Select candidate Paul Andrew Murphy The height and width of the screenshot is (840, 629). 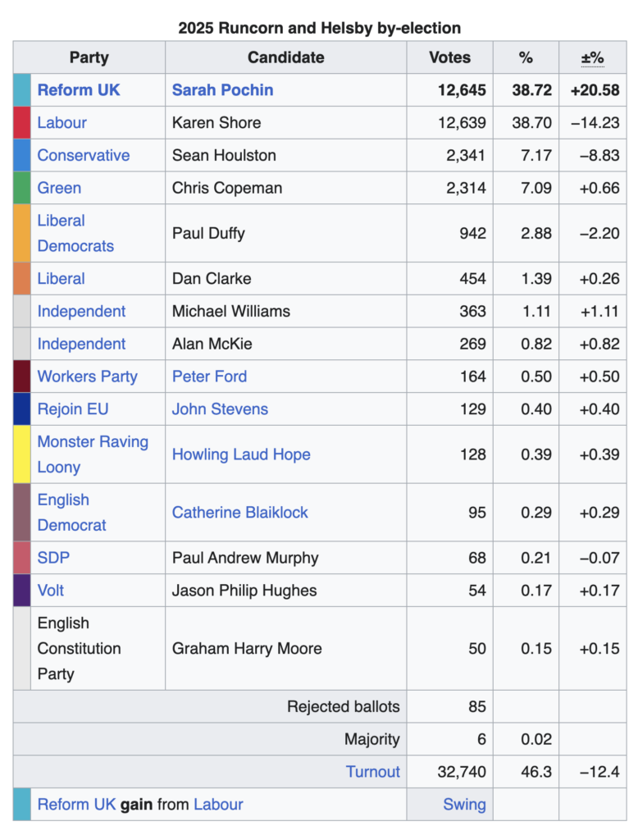pyautogui.click(x=245, y=558)
